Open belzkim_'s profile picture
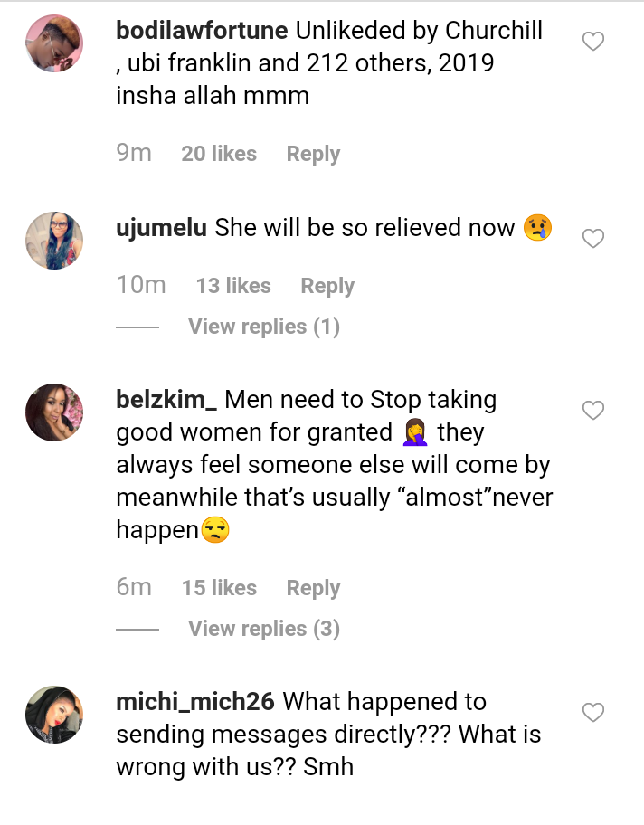 (x=54, y=412)
